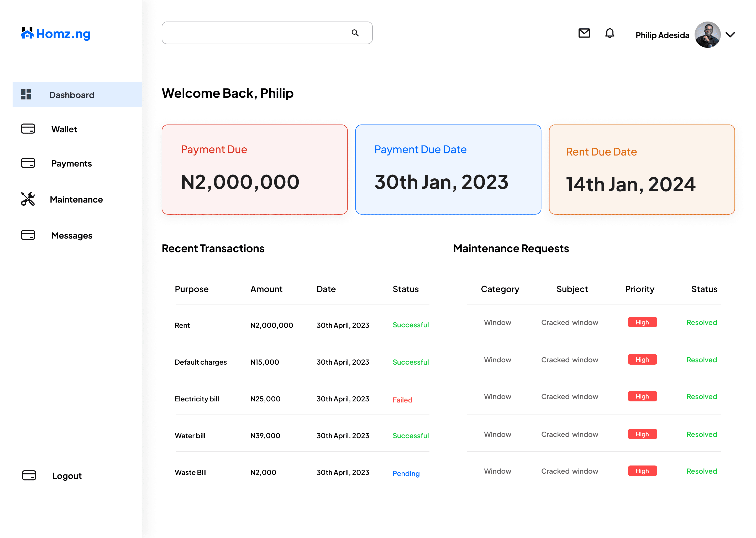The width and height of the screenshot is (756, 538).
Task: Open the Payment Due card
Action: point(254,169)
